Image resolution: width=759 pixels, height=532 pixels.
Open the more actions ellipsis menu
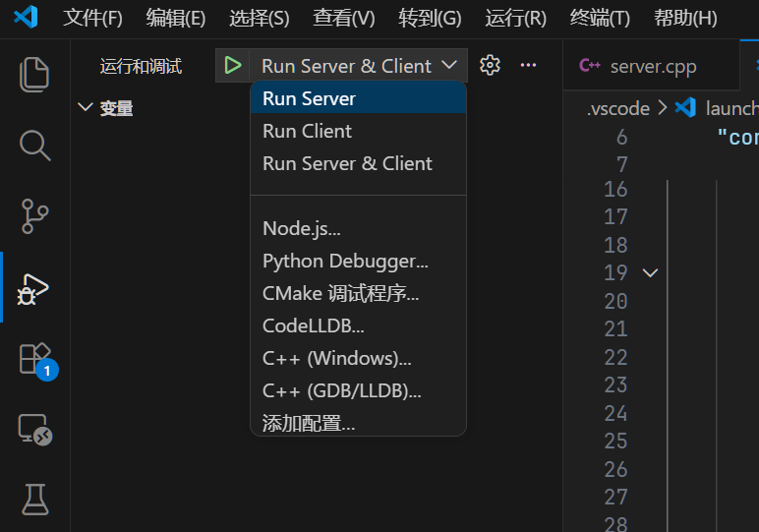pyautogui.click(x=528, y=65)
